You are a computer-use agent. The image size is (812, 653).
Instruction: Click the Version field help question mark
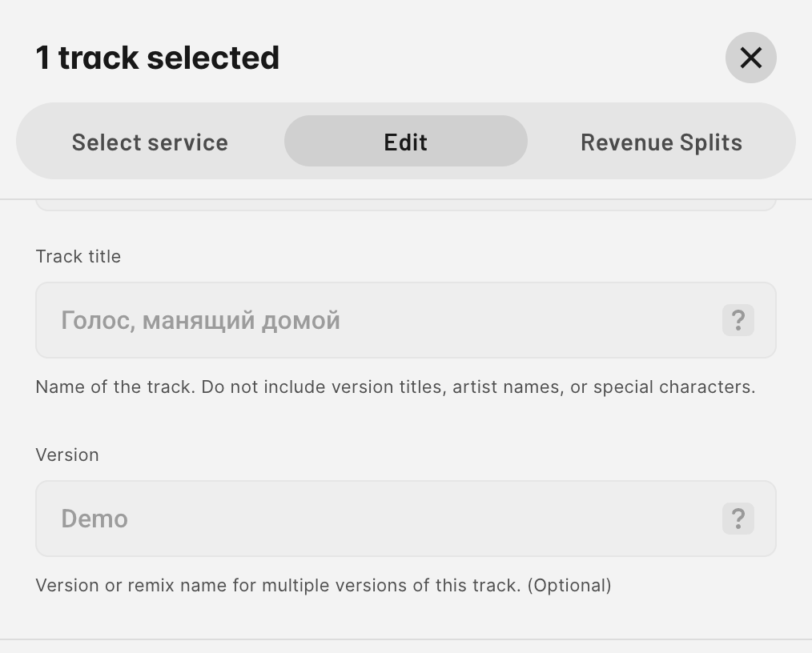(x=738, y=519)
